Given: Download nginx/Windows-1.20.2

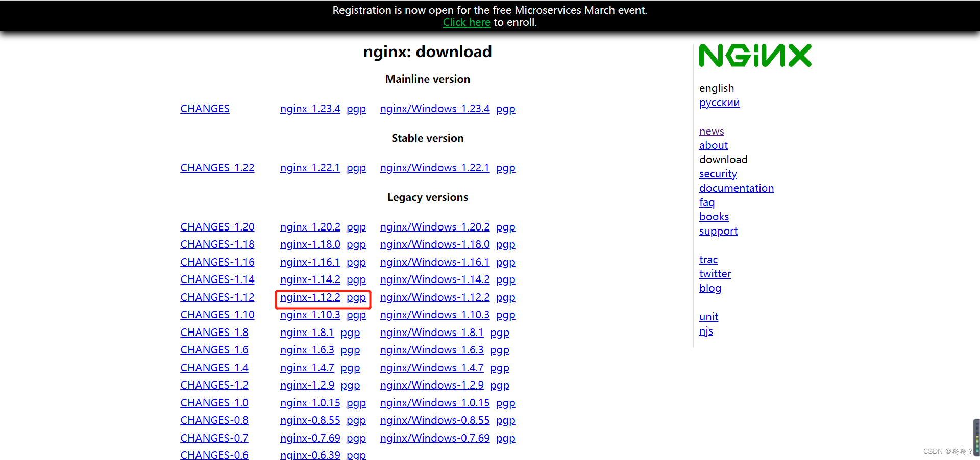Looking at the screenshot, I should tap(434, 227).
